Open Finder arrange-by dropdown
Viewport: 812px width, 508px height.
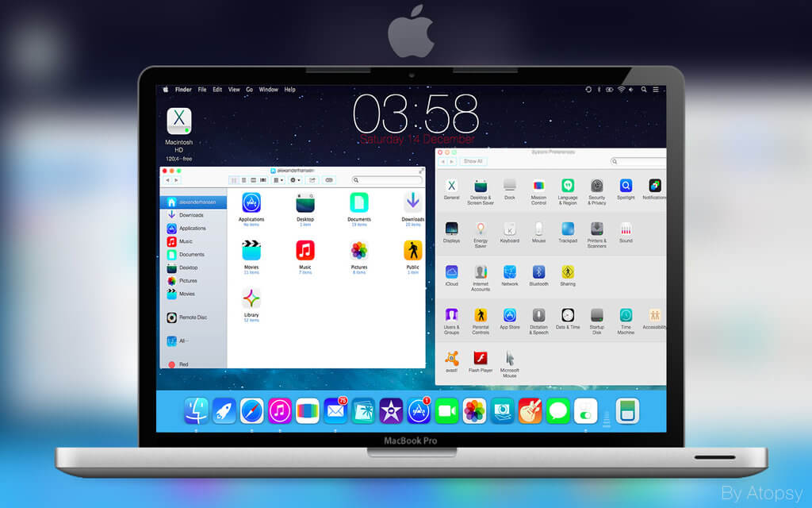(278, 180)
